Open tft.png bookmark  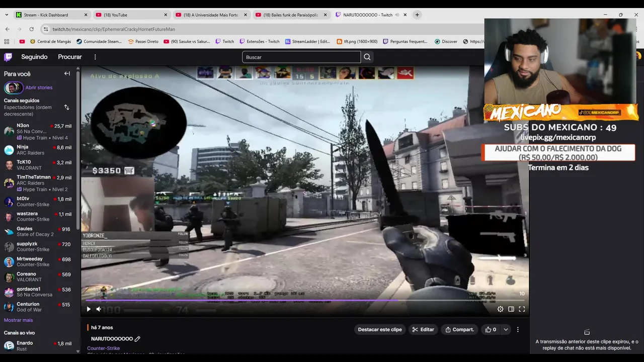click(x=357, y=42)
